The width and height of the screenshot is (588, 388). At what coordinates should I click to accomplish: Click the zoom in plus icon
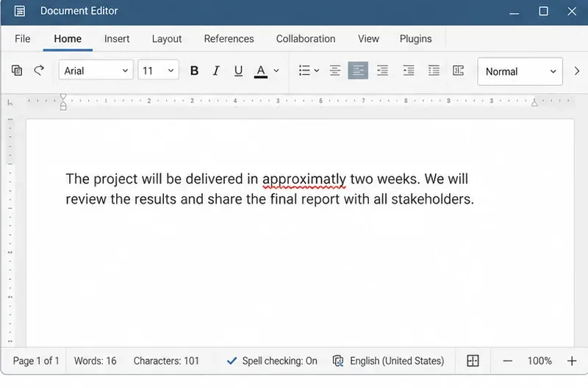pos(572,361)
